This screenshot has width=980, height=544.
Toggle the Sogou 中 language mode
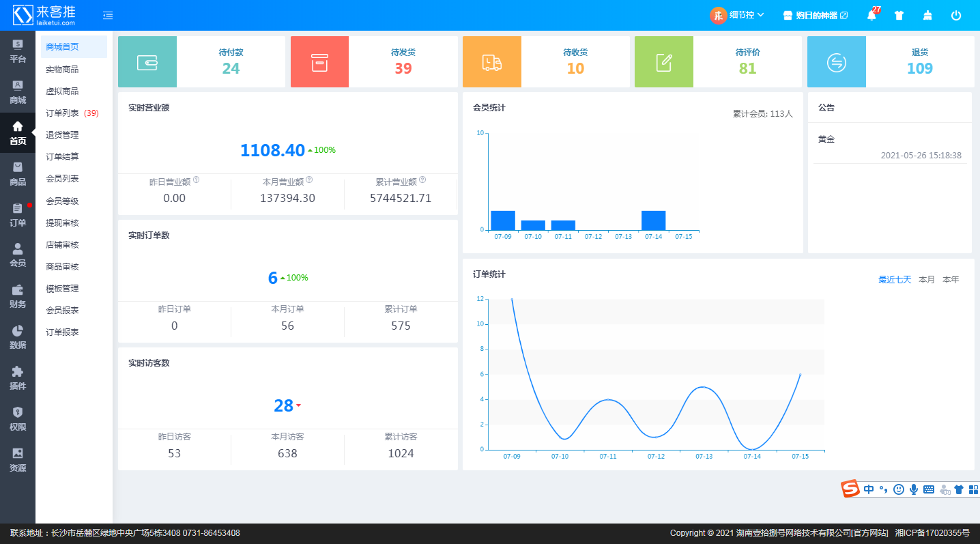point(869,489)
